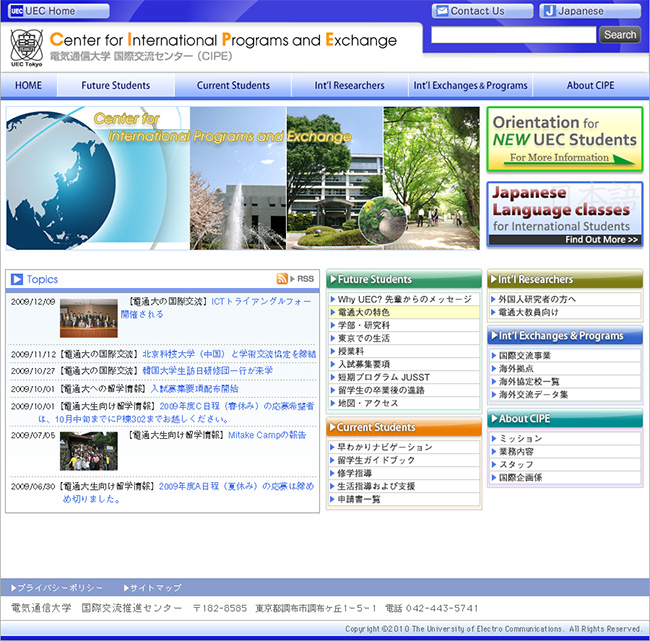Open 海外交流データ集 link
The height and width of the screenshot is (641, 650).
pyautogui.click(x=565, y=394)
